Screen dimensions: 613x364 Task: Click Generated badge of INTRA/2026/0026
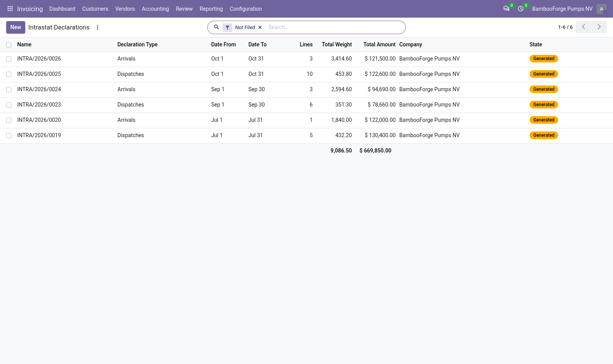(x=544, y=59)
